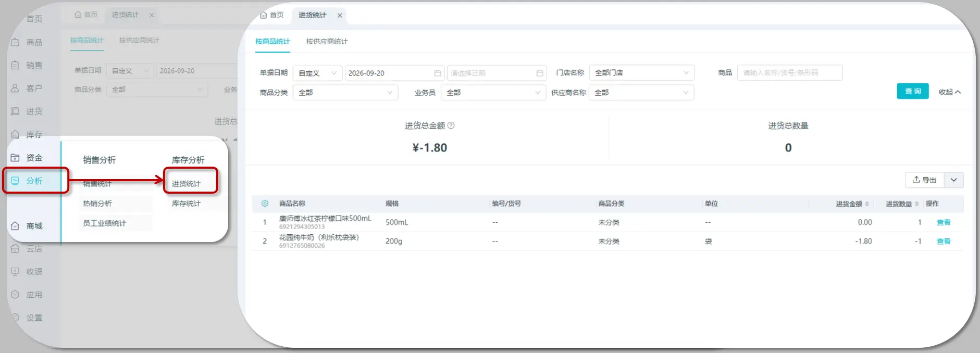Open the 单据日期 自定义 dropdown
The width and height of the screenshot is (980, 353).
(317, 73)
